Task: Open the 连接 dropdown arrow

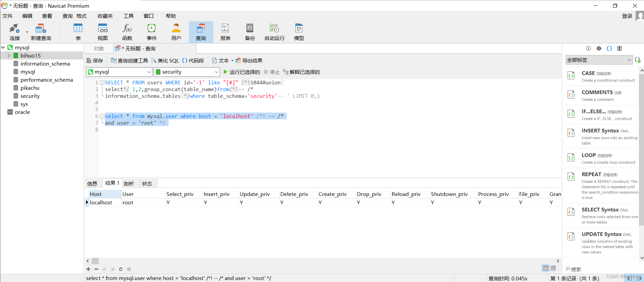Action: point(27,32)
